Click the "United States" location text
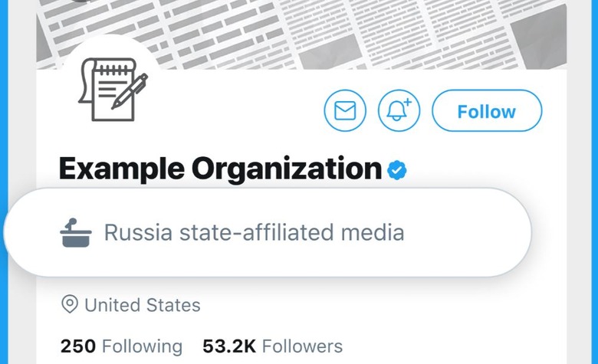The image size is (598, 364). 142,305
